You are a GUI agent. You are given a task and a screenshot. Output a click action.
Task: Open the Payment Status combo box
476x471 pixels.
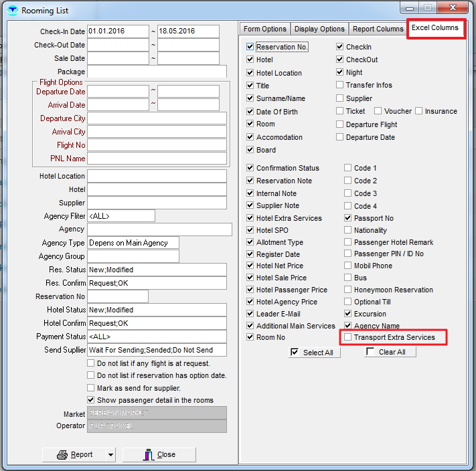click(157, 337)
